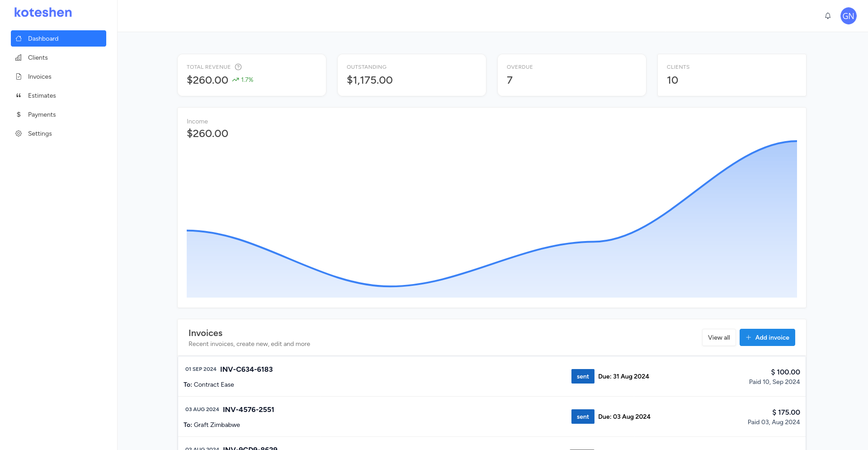Image resolution: width=868 pixels, height=450 pixels.
Task: Click the Invoices document icon in sidebar
Action: [x=19, y=76]
